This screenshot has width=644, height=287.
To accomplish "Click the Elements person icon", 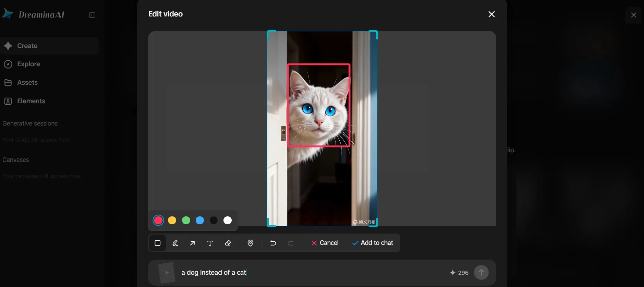I will [x=8, y=101].
